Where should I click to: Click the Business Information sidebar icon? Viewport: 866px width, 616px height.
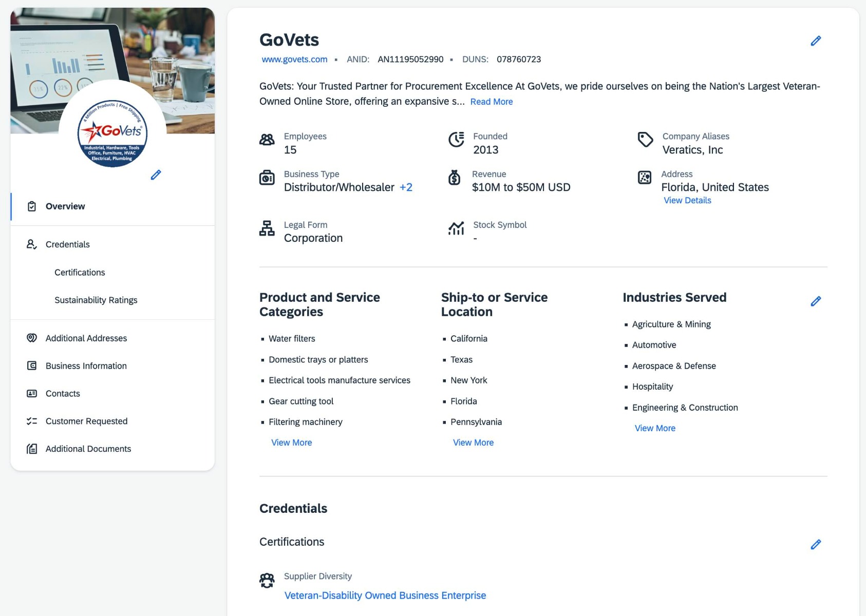click(x=32, y=365)
